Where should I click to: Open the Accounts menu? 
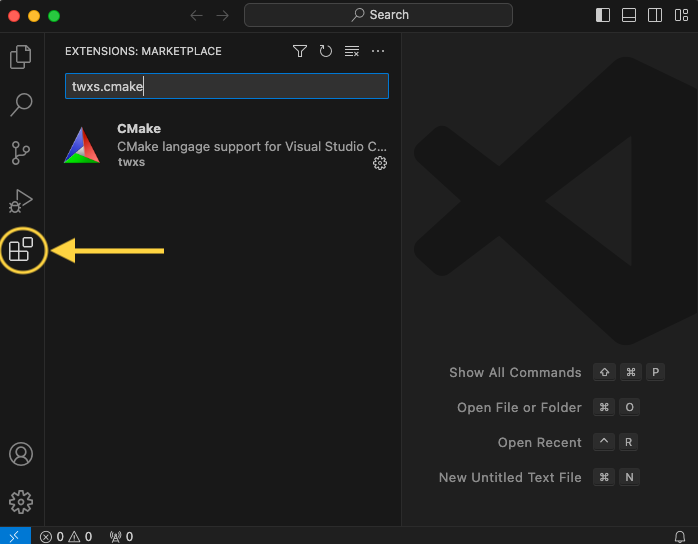(x=21, y=454)
